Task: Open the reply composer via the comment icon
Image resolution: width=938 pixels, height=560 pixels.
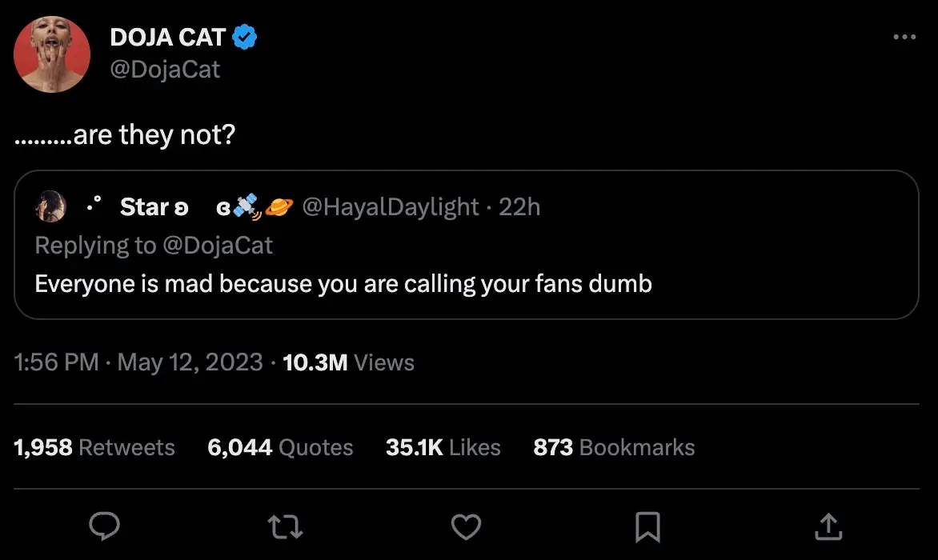Action: click(105, 526)
